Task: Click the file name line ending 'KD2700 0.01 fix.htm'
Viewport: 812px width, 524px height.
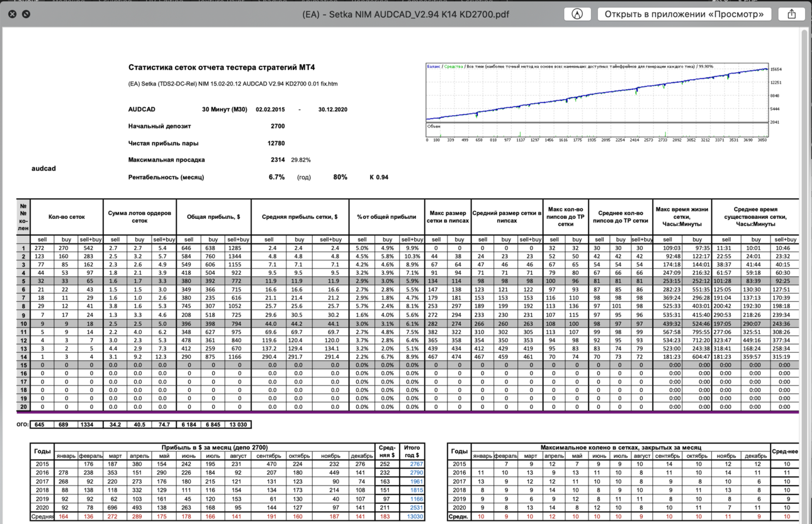Action: (x=233, y=84)
